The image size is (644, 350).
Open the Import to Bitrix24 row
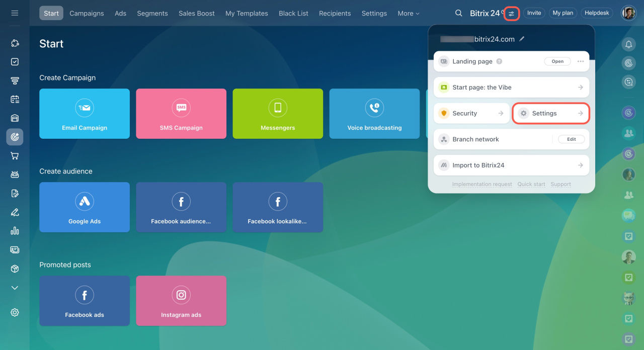[511, 165]
